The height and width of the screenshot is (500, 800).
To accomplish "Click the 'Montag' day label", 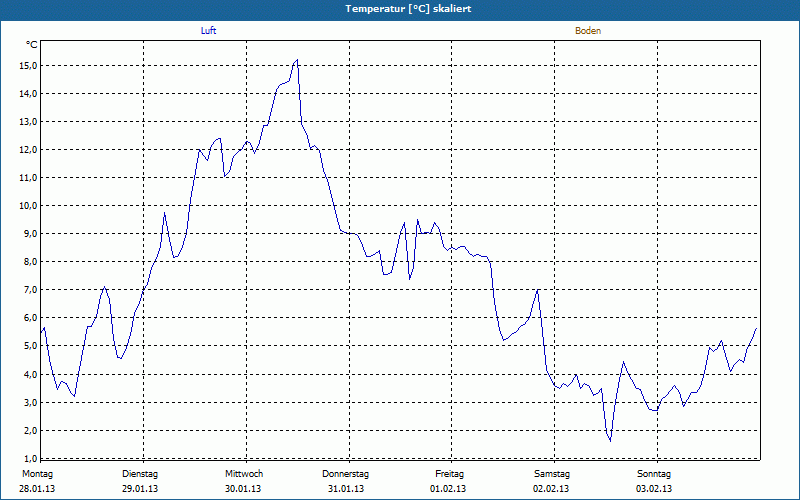I will [37, 474].
